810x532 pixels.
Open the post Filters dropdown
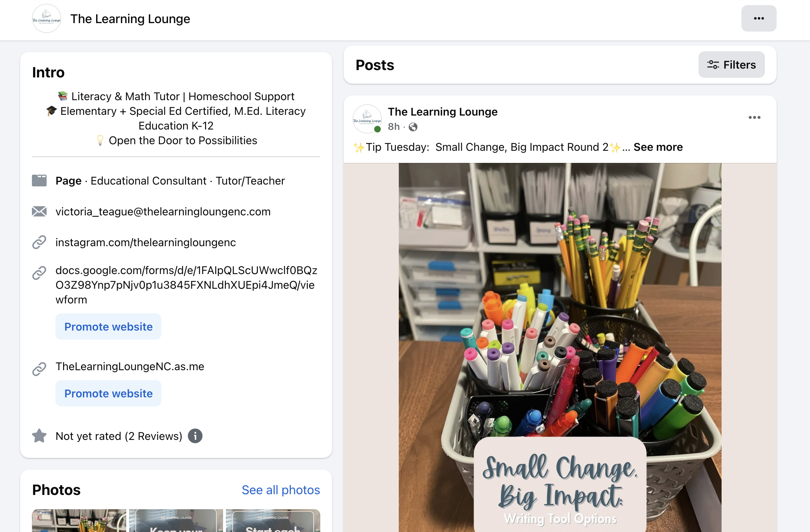pos(731,65)
